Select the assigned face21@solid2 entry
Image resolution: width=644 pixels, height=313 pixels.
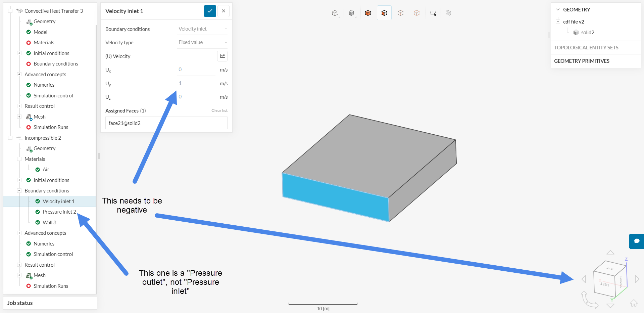[166, 123]
